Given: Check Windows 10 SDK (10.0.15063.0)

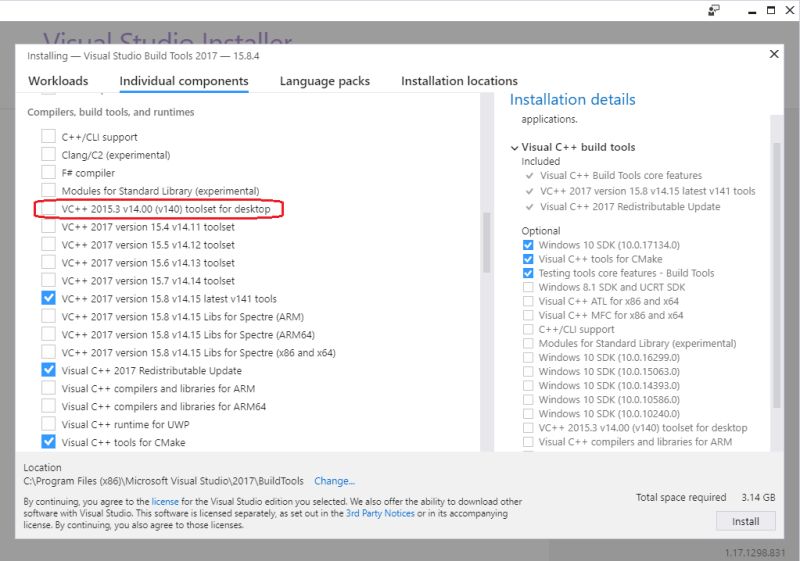Looking at the screenshot, I should (528, 371).
